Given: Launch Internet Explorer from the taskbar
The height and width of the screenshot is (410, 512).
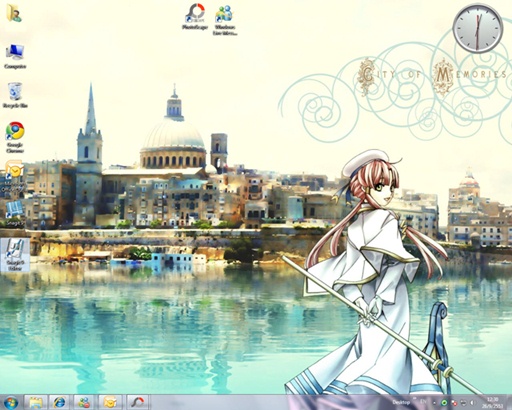Looking at the screenshot, I should tap(60, 402).
